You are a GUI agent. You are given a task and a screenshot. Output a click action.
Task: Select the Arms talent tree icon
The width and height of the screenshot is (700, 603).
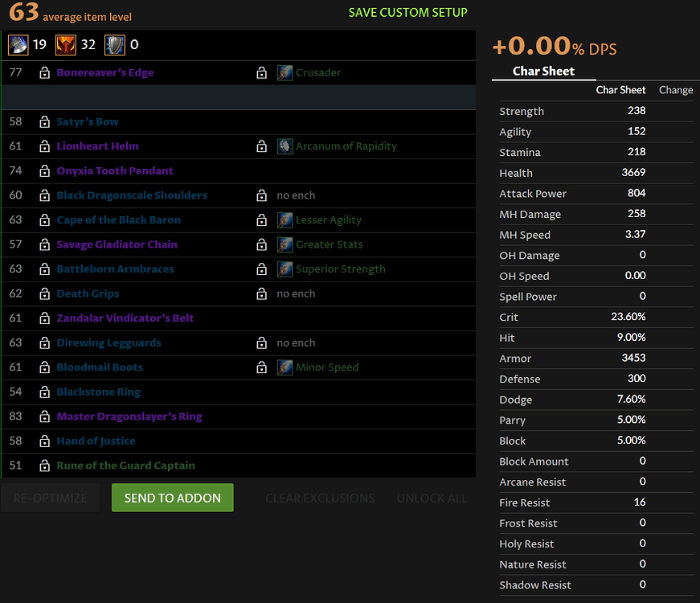(18, 46)
